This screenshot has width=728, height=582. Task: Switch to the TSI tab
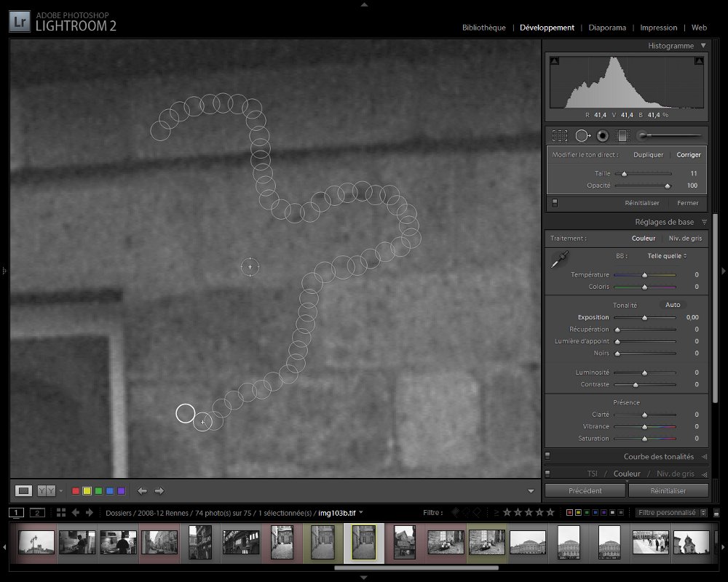(592, 474)
